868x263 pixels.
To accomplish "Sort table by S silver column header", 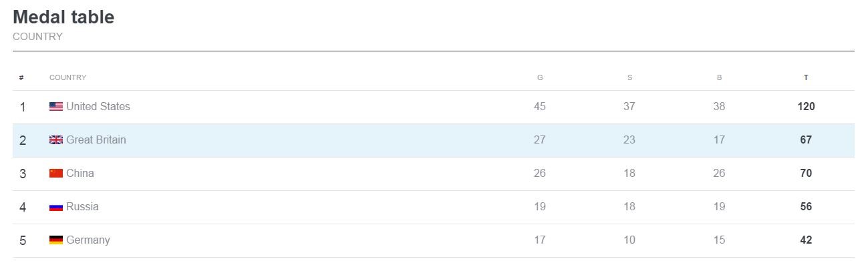I will pyautogui.click(x=629, y=77).
